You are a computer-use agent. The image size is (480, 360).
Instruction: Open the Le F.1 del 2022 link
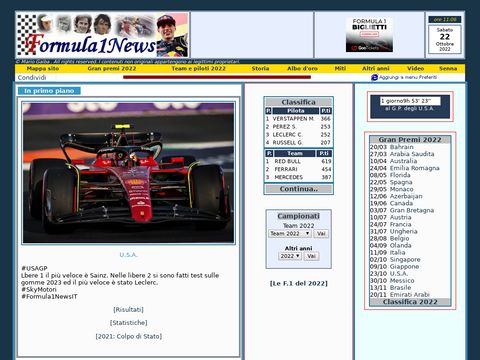click(x=299, y=283)
